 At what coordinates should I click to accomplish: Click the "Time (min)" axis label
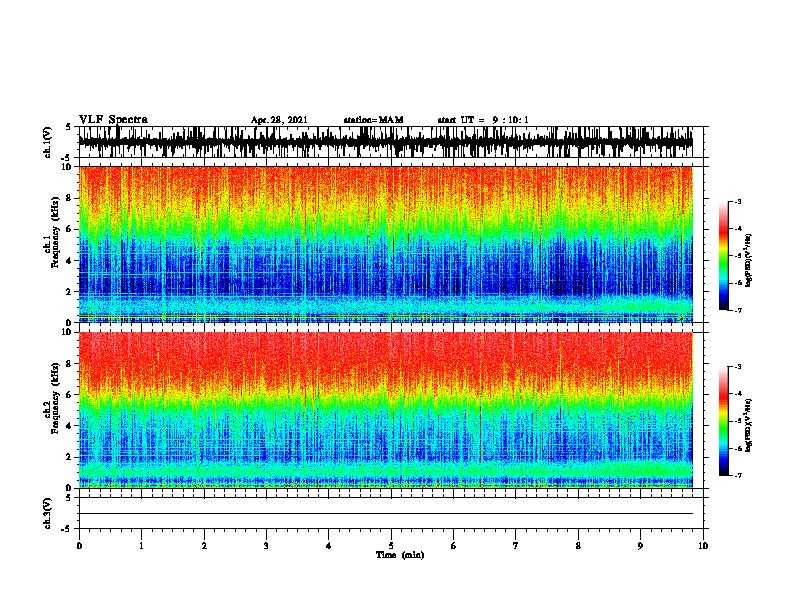click(x=400, y=555)
